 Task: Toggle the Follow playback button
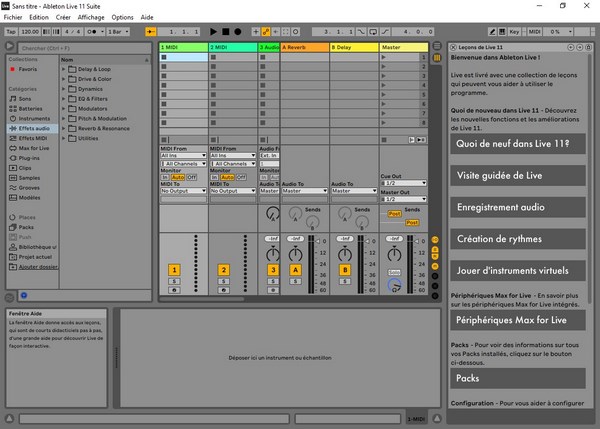[x=151, y=32]
